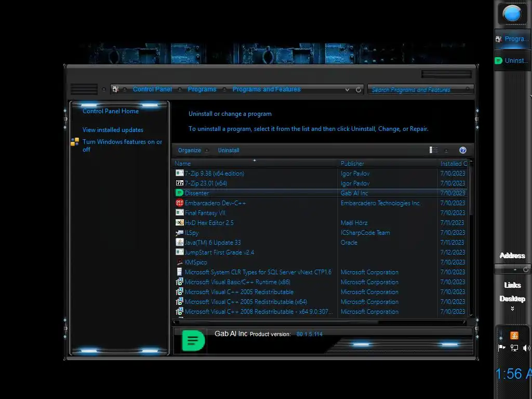Switch to Uninstall taskbar window button
This screenshot has height=399, width=532.
point(512,61)
